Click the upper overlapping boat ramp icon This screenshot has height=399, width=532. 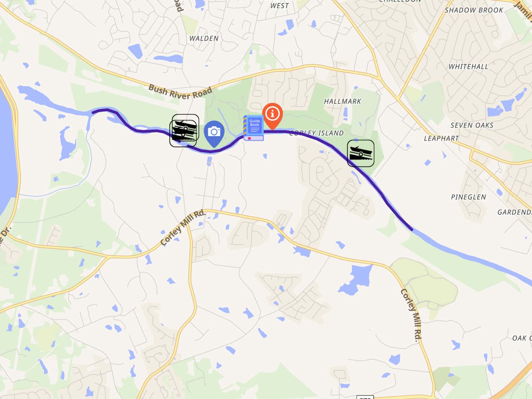186,127
